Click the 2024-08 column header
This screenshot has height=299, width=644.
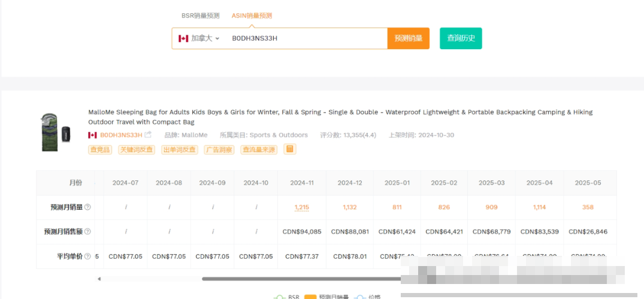pyautogui.click(x=169, y=183)
